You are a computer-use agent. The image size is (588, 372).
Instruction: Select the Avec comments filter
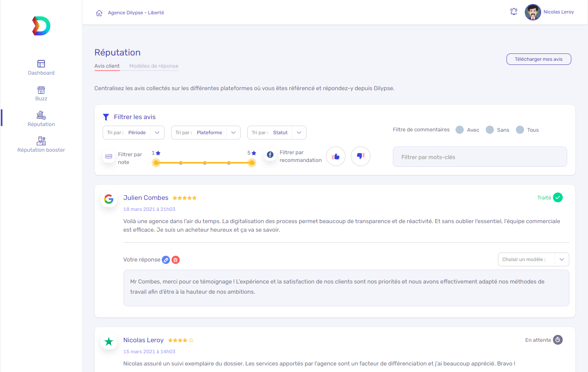click(460, 130)
